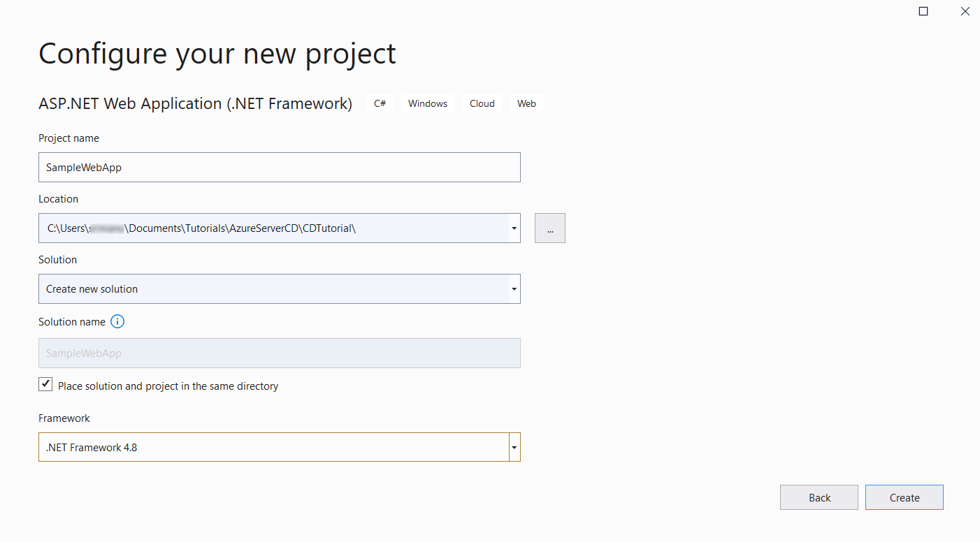Click the 'Solution name' label
The width and height of the screenshot is (980, 542).
72,322
